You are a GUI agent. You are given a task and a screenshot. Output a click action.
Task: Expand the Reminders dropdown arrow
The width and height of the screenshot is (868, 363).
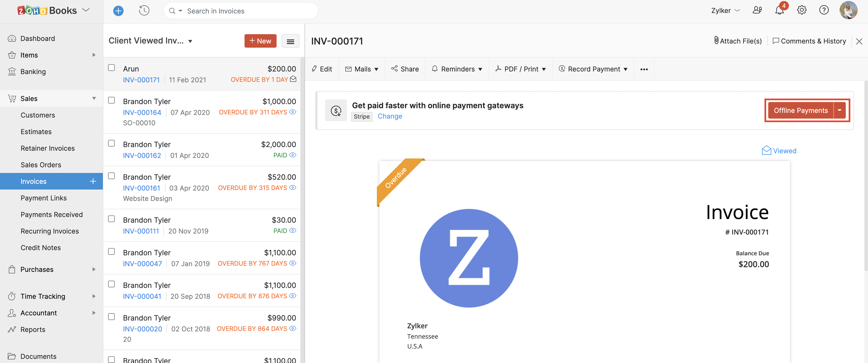[x=481, y=69]
